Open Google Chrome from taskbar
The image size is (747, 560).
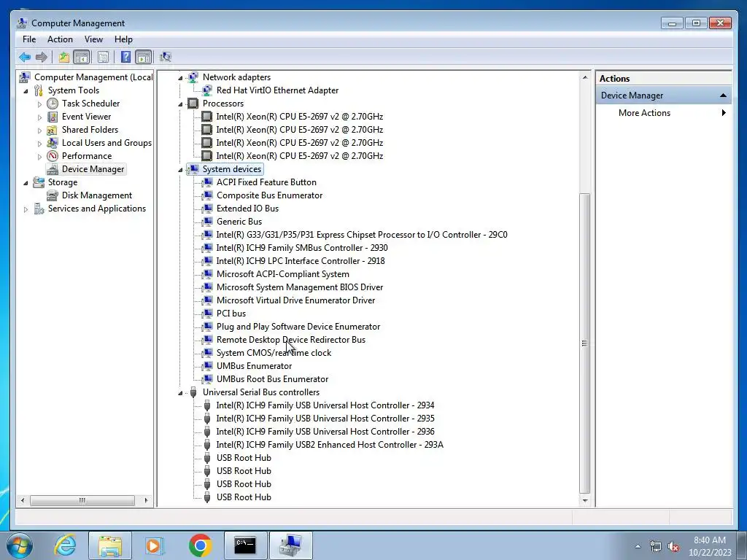pyautogui.click(x=200, y=545)
